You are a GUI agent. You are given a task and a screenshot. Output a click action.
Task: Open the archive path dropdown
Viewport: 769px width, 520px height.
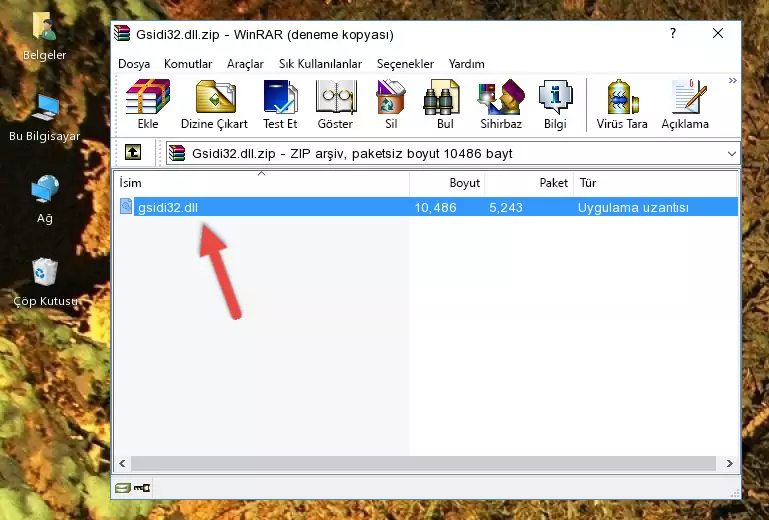point(732,154)
